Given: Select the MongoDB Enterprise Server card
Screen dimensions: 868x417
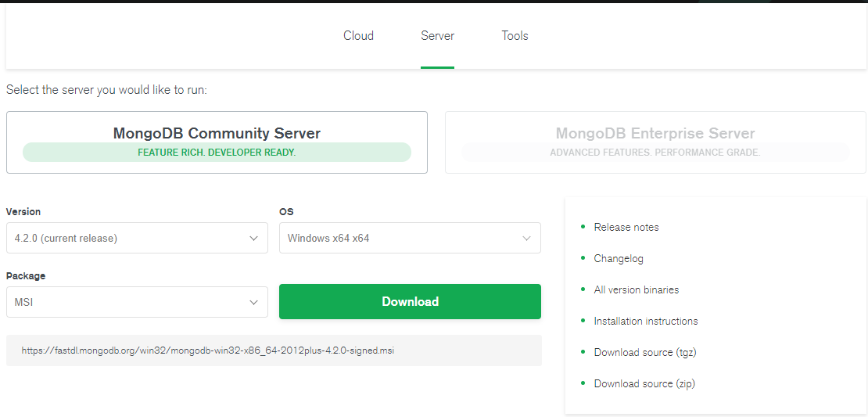Looking at the screenshot, I should 655,142.
